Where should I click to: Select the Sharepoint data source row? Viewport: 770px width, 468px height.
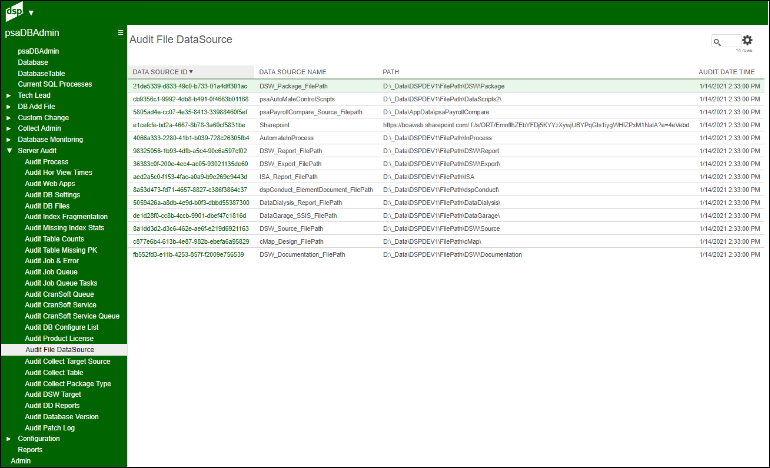(446, 125)
